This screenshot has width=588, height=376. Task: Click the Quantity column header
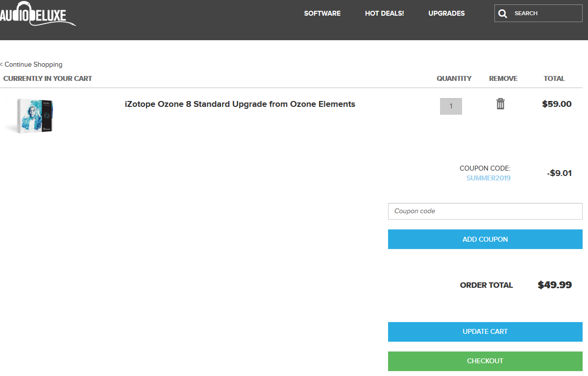click(x=454, y=78)
